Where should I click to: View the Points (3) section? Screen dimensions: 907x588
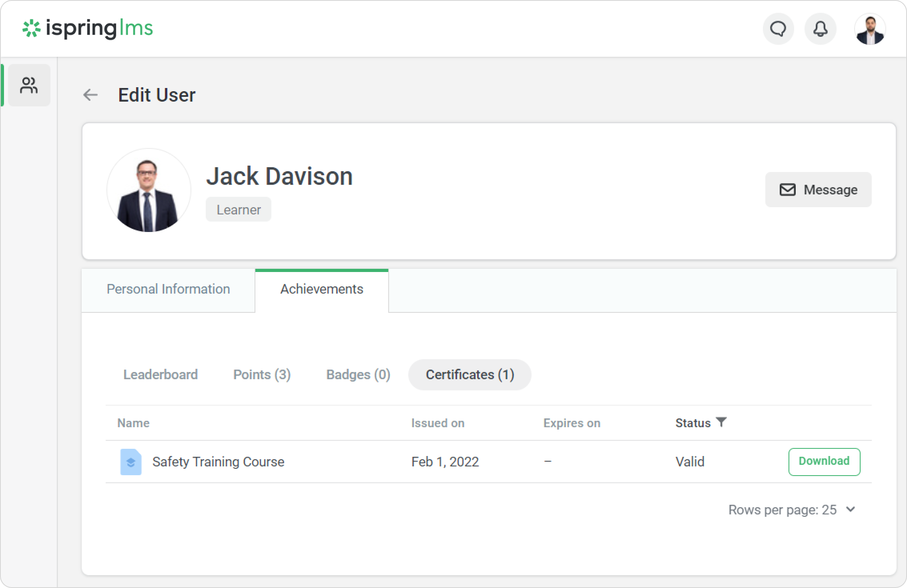pos(262,374)
